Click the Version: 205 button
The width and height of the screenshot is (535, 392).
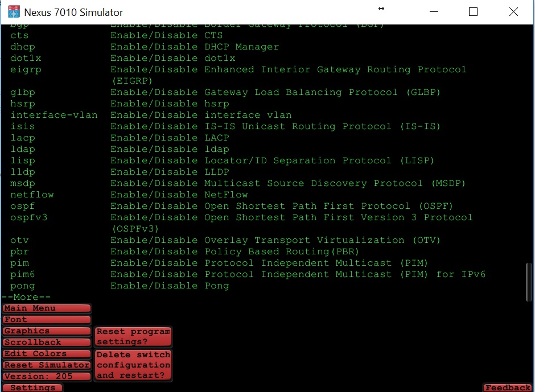[x=47, y=376]
